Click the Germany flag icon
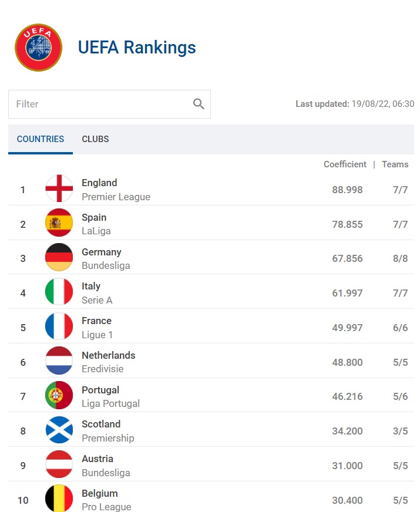This screenshot has height=512, width=420. 59,257
